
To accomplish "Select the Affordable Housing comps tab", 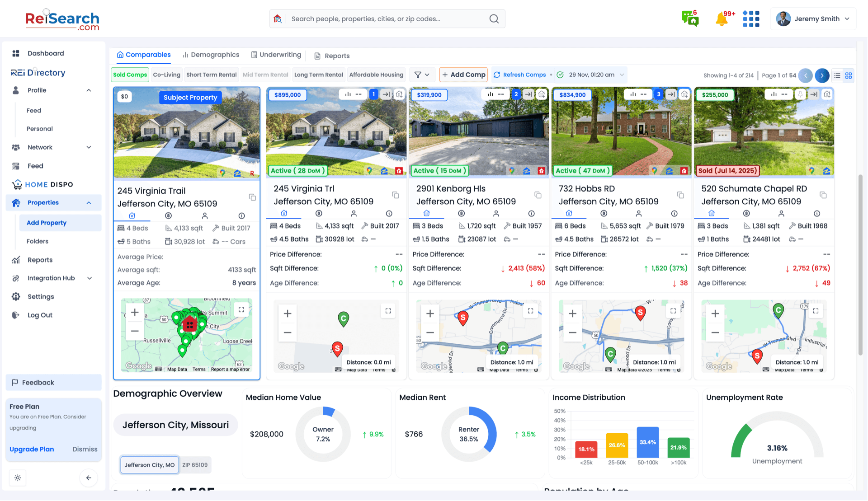I will coord(376,75).
